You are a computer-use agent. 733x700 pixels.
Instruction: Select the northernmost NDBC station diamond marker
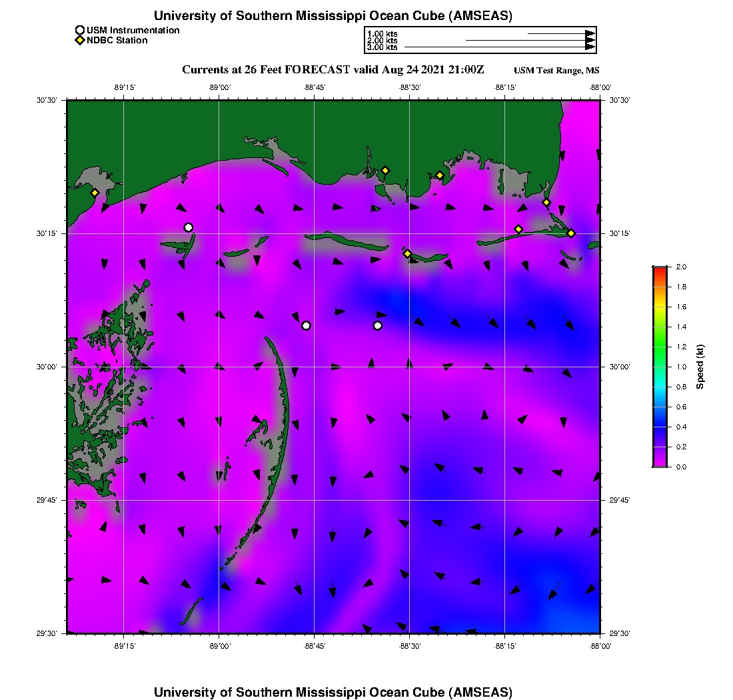[x=384, y=170]
